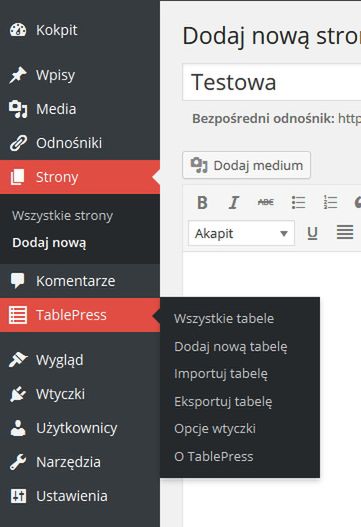The image size is (361, 527).
Task: Open the Wpisy posts section label
Action: (55, 75)
